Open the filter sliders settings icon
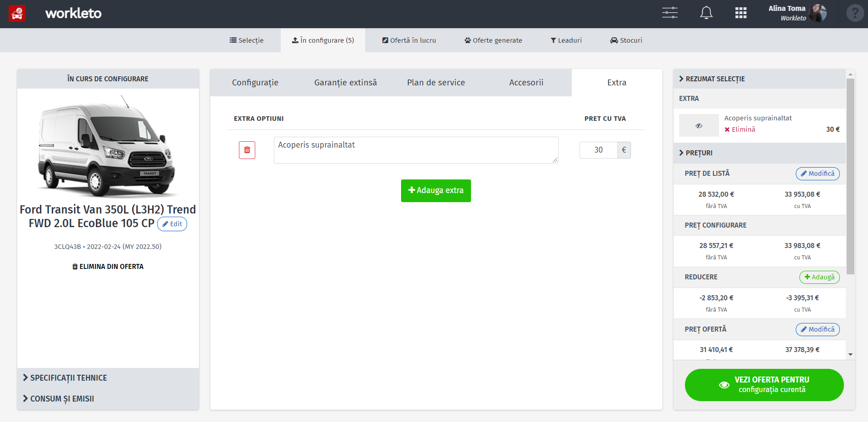868x422 pixels. coord(670,13)
